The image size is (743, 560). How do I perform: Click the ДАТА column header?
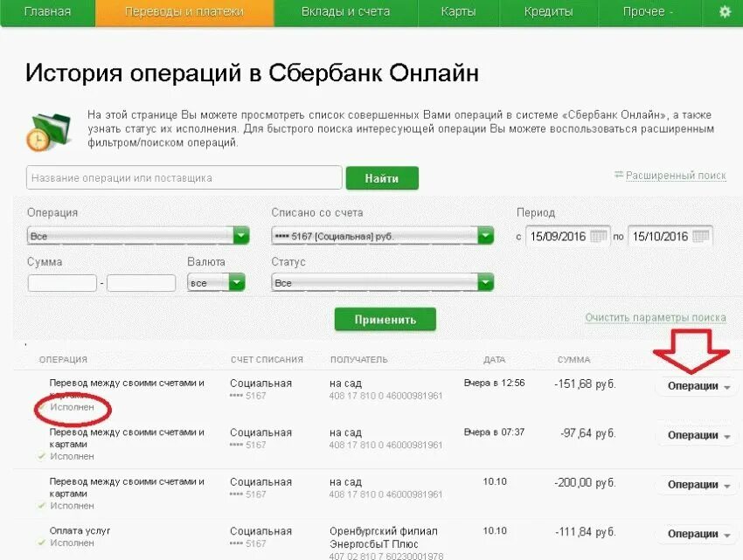tap(494, 360)
